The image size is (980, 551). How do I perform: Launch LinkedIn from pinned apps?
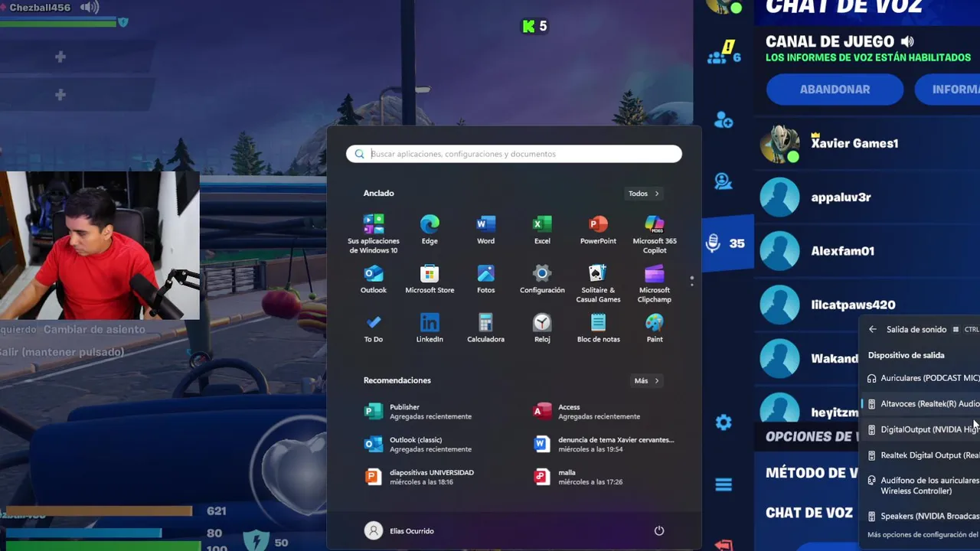430,328
